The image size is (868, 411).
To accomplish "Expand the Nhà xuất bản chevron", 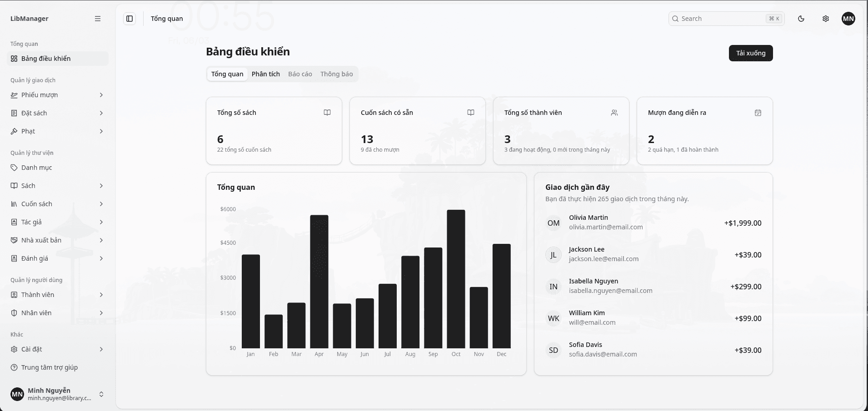I will (x=101, y=240).
